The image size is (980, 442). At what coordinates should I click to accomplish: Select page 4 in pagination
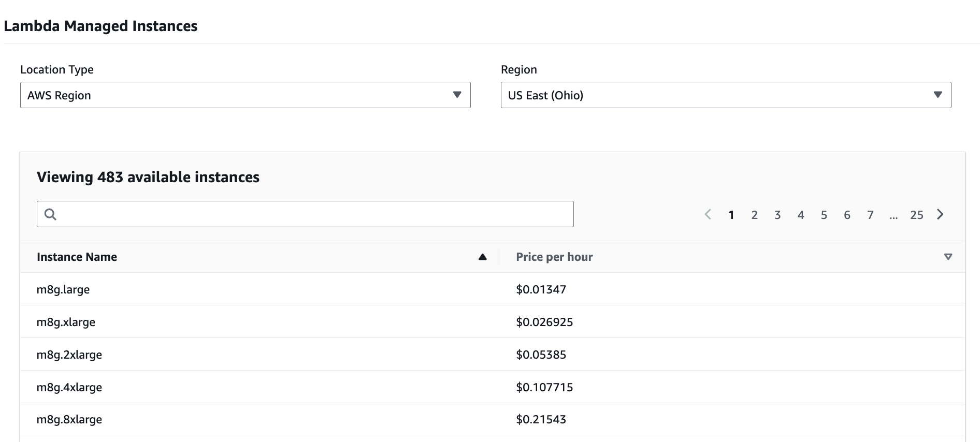pos(801,215)
